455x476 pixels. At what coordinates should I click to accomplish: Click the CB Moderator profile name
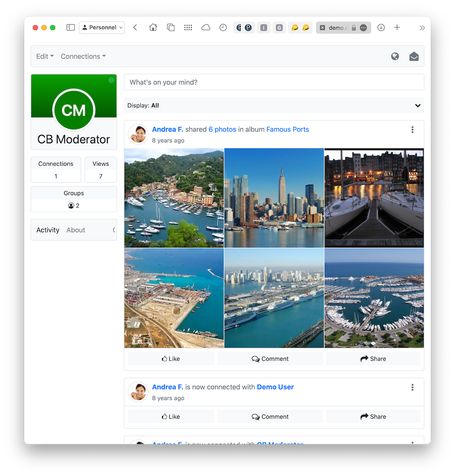pyautogui.click(x=74, y=139)
